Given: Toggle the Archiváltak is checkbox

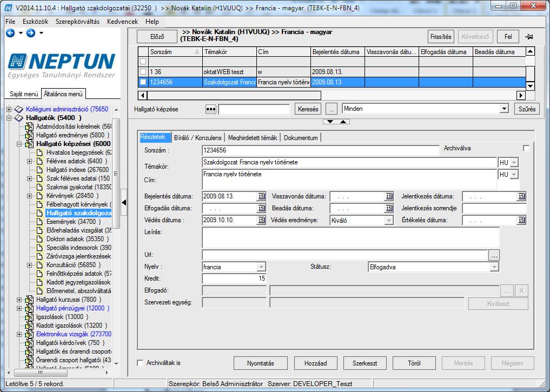Looking at the screenshot, I should pos(140,363).
